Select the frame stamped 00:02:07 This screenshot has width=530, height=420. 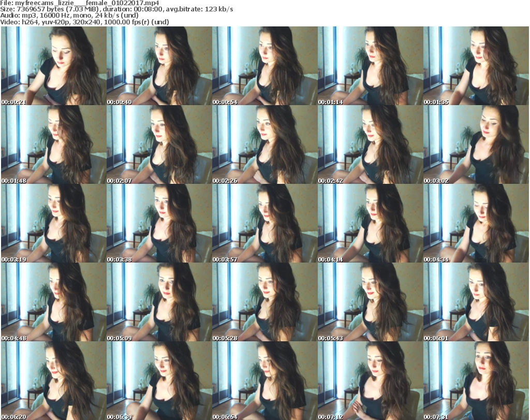click(x=159, y=144)
